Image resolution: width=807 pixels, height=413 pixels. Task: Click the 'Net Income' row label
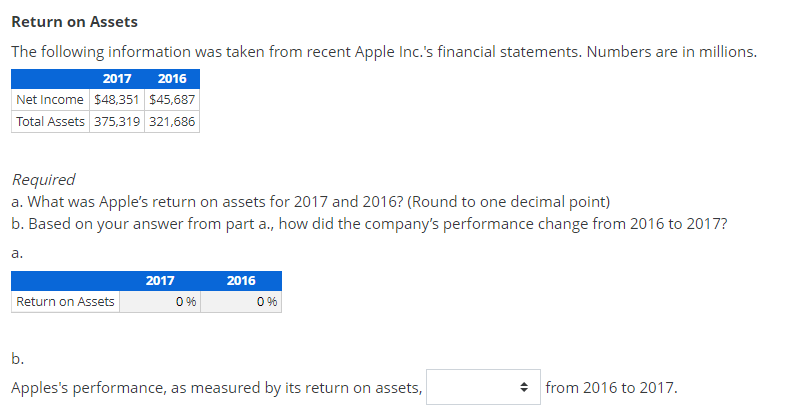50,100
